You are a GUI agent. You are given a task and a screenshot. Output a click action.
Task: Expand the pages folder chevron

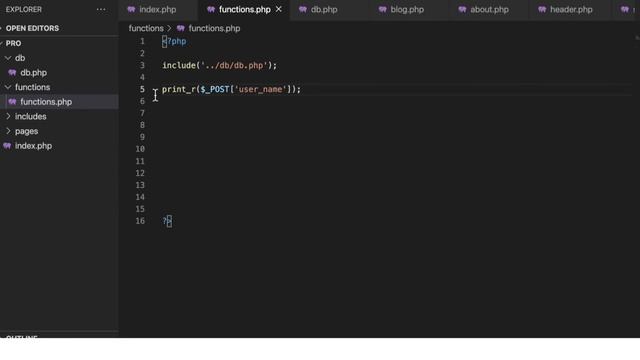8,131
